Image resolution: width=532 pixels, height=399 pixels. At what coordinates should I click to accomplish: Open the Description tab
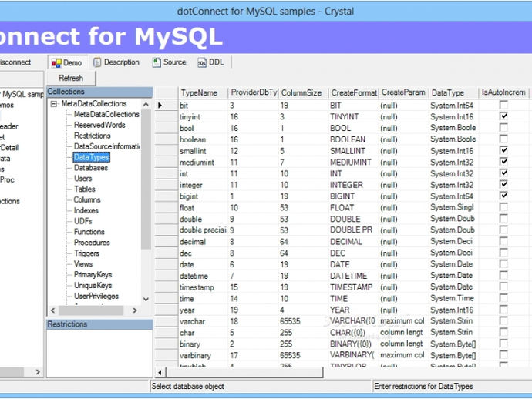[116, 62]
